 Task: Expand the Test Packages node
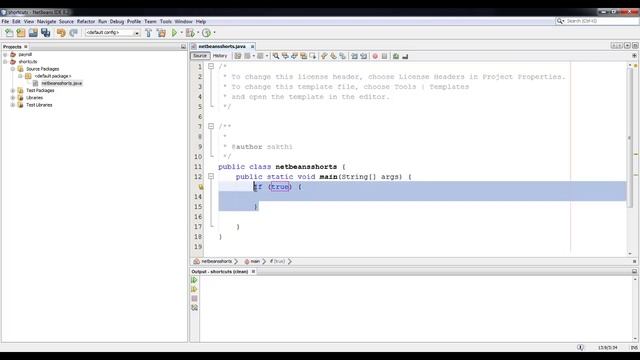(x=13, y=91)
